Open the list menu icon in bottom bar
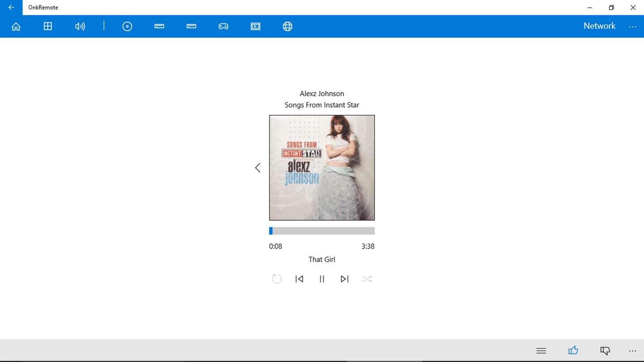The image size is (644, 362). 541,351
